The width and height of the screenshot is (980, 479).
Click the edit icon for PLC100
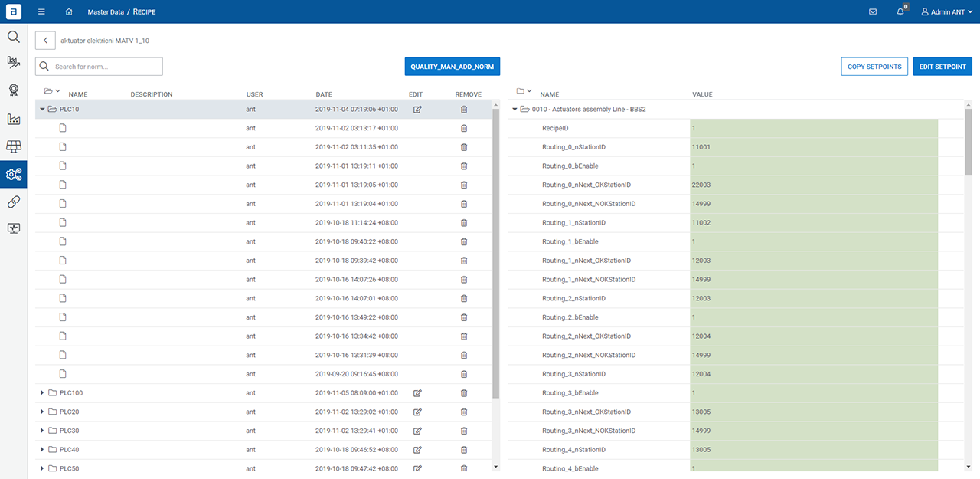[417, 393]
